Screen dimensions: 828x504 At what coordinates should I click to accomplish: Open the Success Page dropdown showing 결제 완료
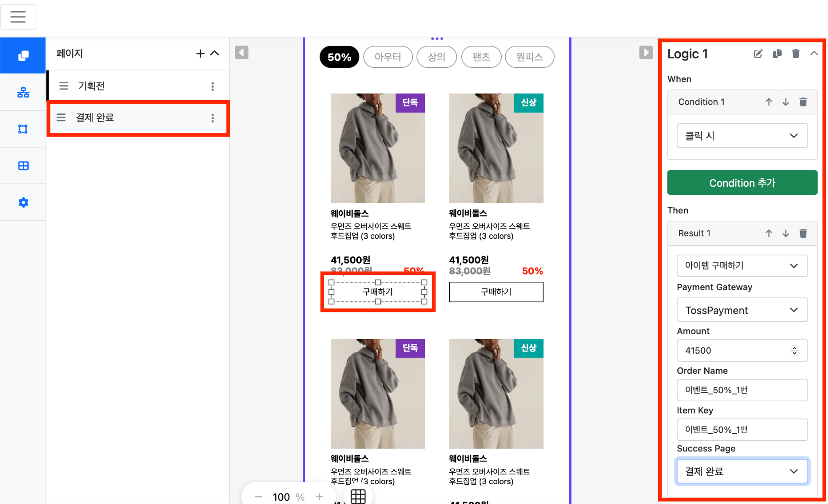click(742, 471)
